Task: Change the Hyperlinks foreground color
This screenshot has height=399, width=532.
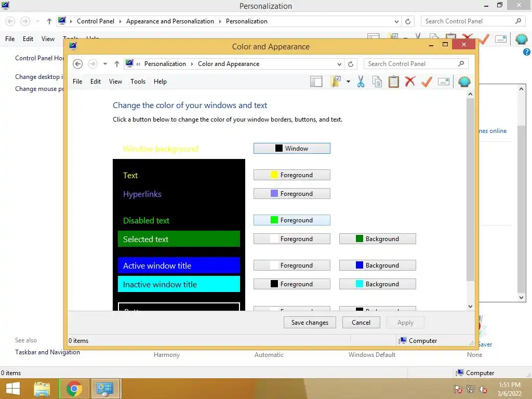Action: pos(292,193)
